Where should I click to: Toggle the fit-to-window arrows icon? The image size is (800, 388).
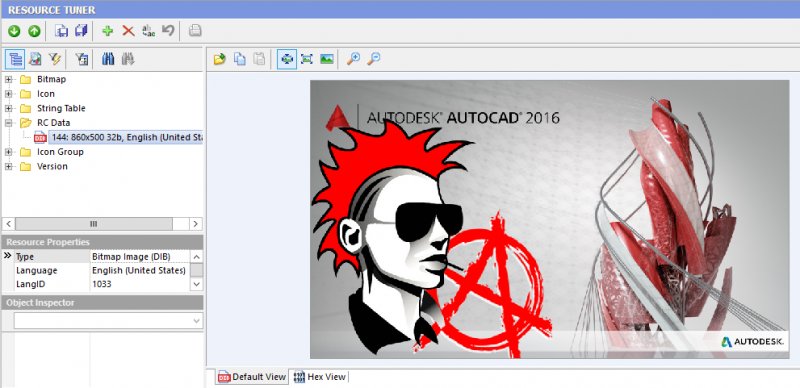coord(287,59)
